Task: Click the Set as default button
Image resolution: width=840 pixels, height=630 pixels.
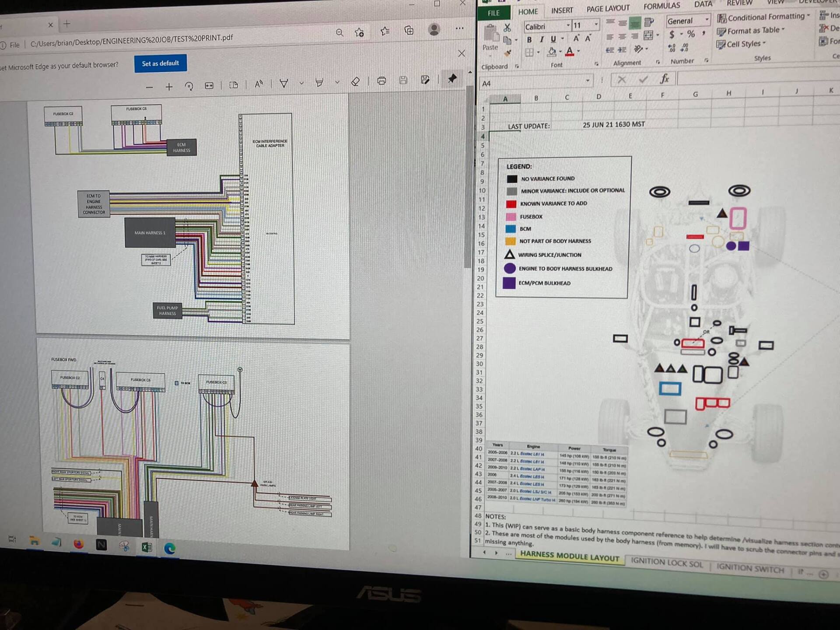Action: pyautogui.click(x=160, y=63)
